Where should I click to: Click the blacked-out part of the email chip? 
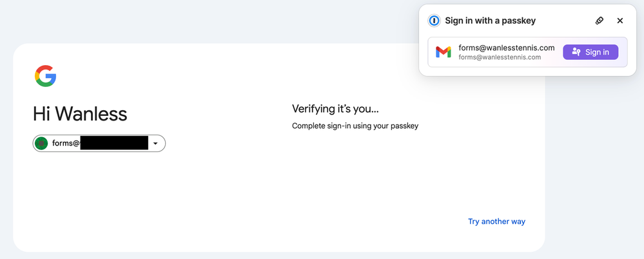tap(114, 143)
